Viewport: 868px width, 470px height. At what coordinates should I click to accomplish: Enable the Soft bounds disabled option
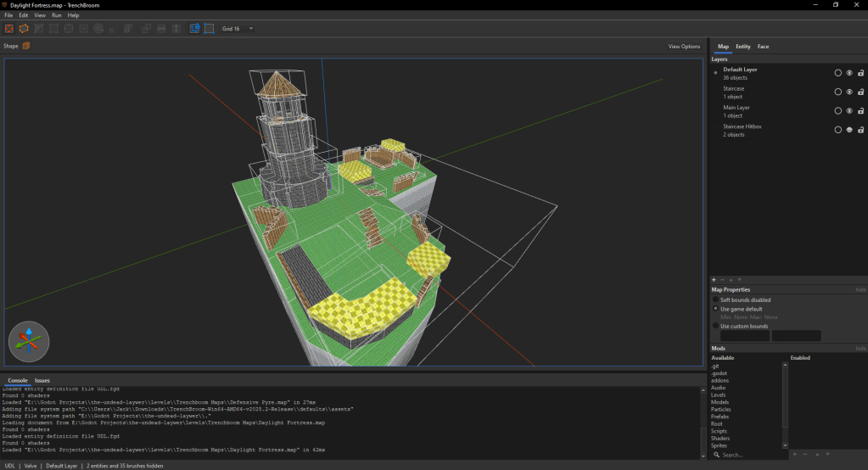(x=715, y=300)
